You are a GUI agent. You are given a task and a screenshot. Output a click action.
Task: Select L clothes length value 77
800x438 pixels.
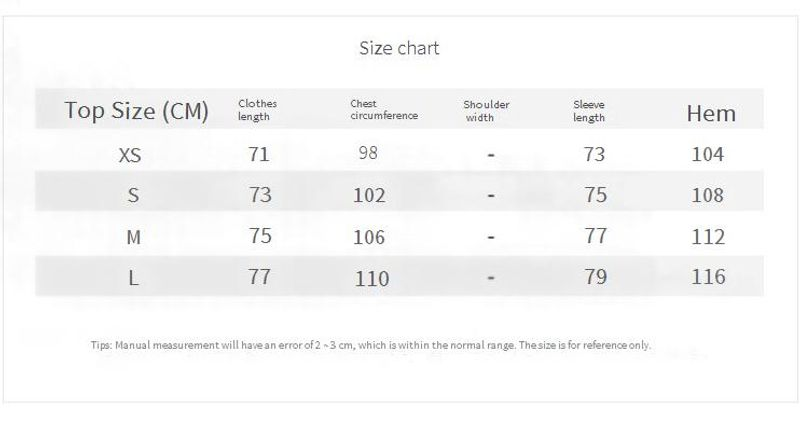259,277
